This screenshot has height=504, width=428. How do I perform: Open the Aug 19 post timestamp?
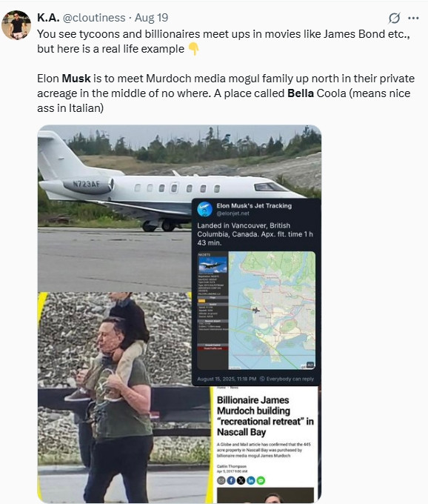click(x=151, y=18)
